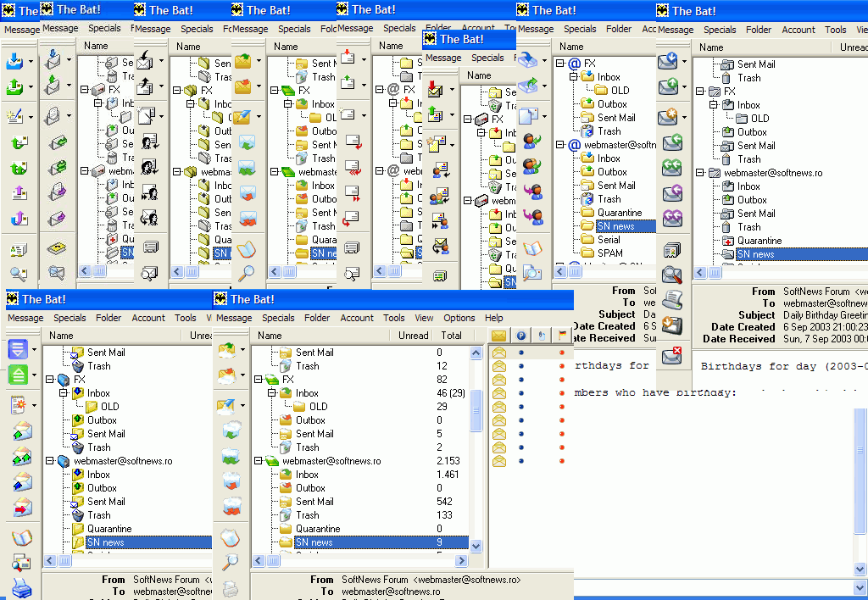Screen dimensions: 868x600
Task: Click the blue square Get Mail icon in the bottom-left window
Action: click(x=18, y=349)
